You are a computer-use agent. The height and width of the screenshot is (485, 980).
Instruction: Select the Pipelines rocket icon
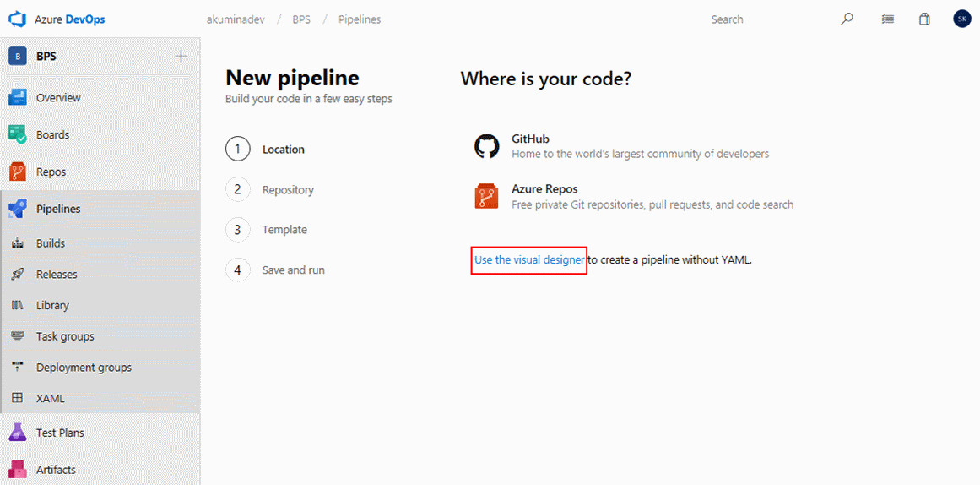18,209
